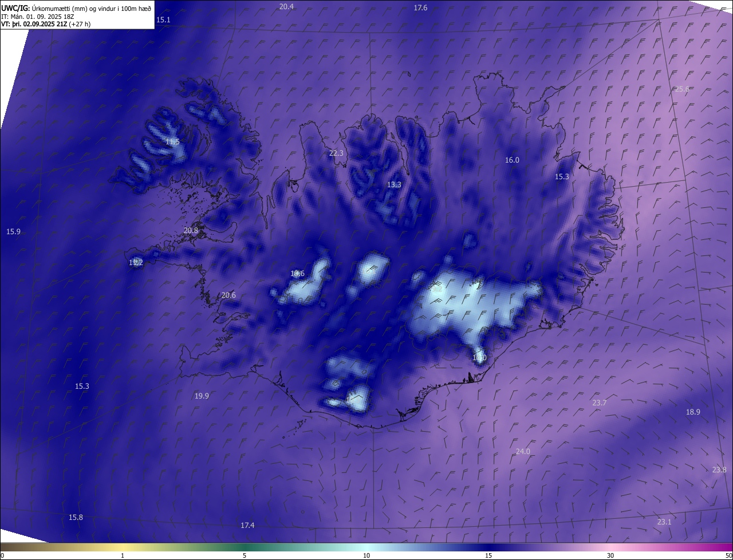Click the 20.6 value label
This screenshot has width=733, height=560.
click(x=228, y=295)
